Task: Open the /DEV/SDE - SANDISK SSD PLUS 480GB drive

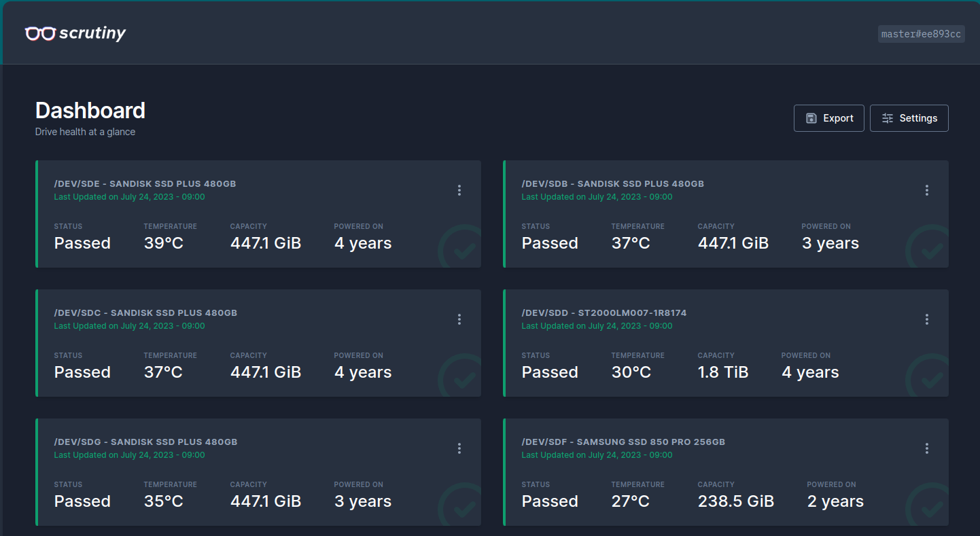Action: point(145,184)
